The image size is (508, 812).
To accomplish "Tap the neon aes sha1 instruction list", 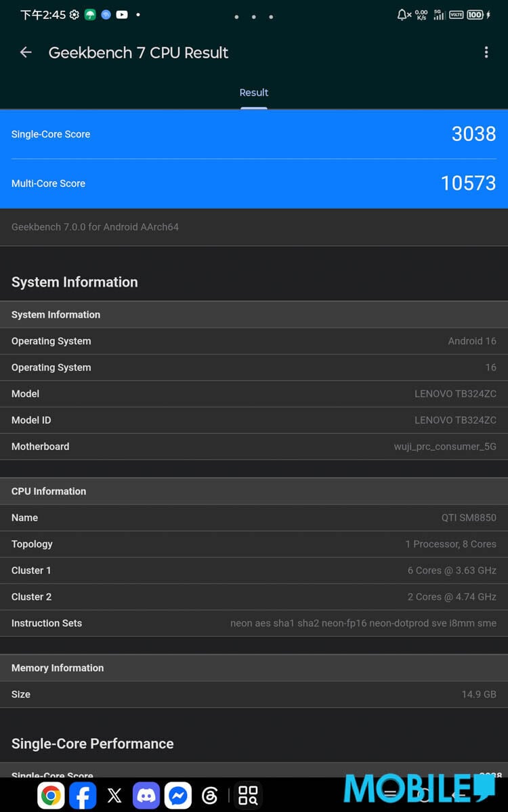I will click(363, 623).
